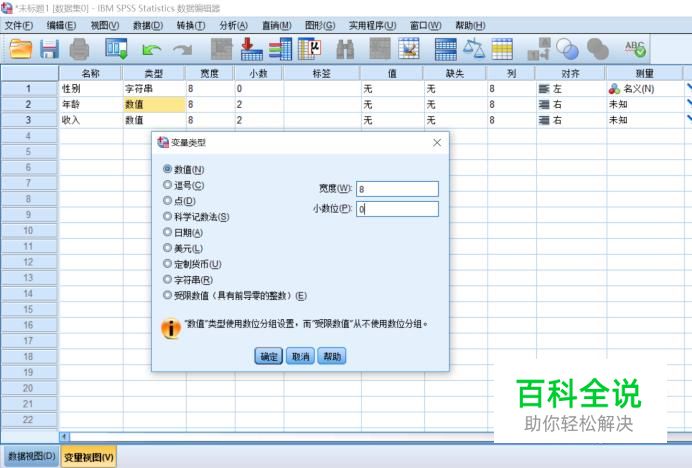The width and height of the screenshot is (692, 468).
Task: Open the 转换(T) menu
Action: tap(191, 26)
